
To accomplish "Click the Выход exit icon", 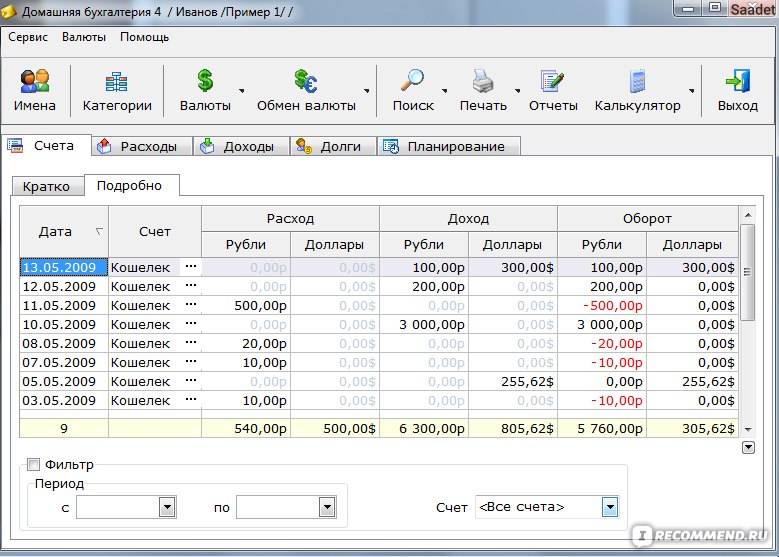I will (x=738, y=90).
